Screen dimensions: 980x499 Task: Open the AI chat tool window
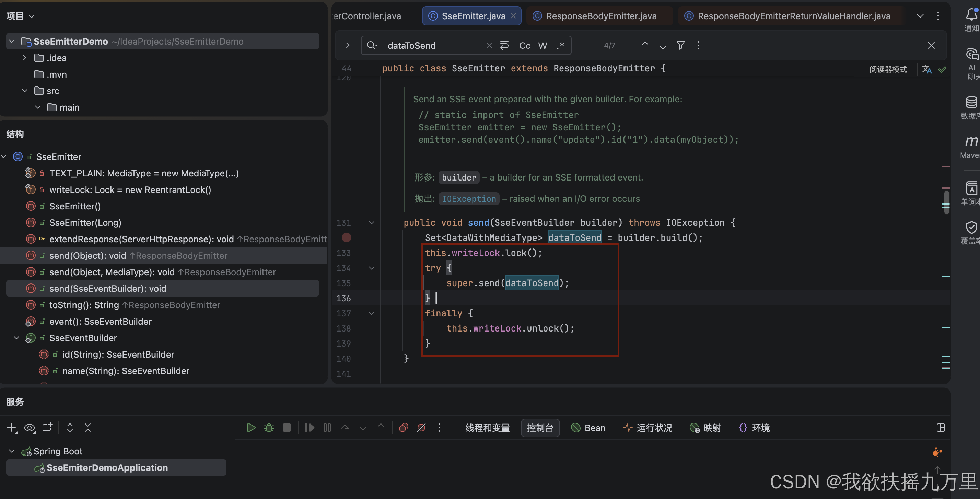(972, 64)
